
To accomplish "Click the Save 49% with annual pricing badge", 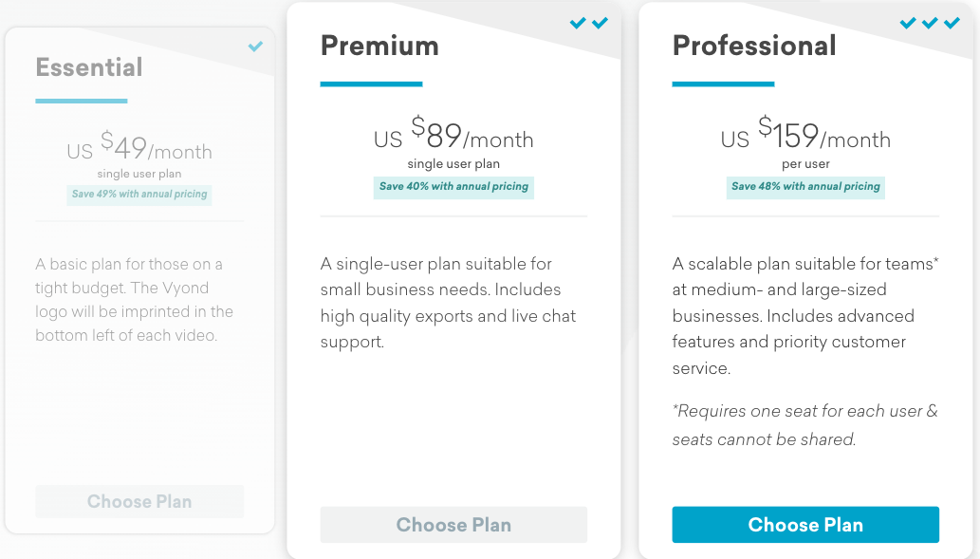I will click(x=139, y=195).
